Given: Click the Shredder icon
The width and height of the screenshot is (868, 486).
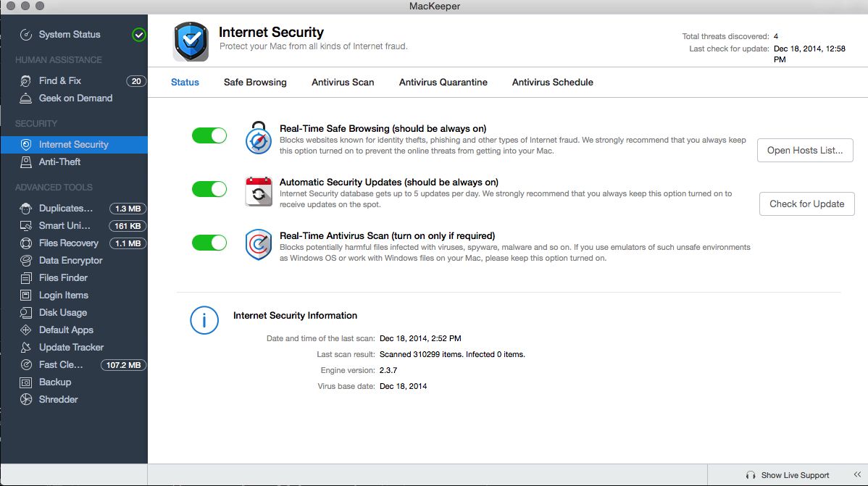Looking at the screenshot, I should (26, 400).
